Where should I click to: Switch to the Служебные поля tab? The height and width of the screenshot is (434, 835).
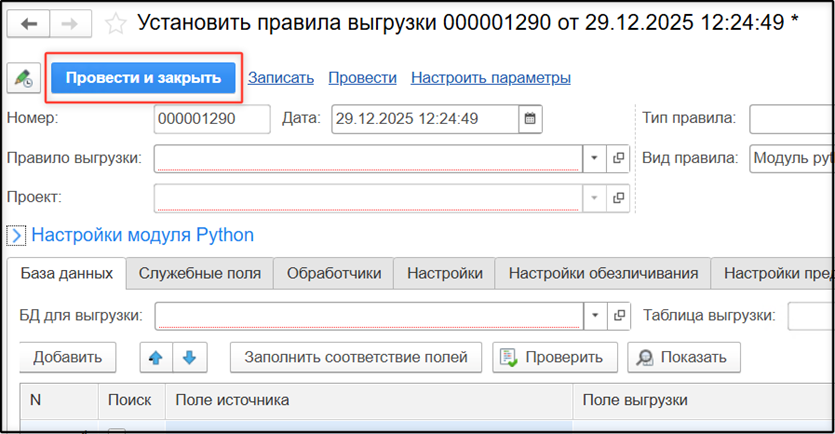200,273
